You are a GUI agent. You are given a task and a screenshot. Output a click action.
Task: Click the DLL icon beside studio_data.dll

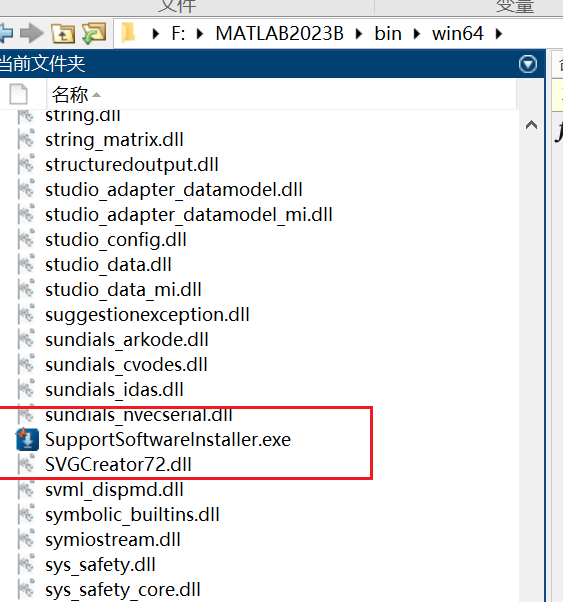(26, 264)
